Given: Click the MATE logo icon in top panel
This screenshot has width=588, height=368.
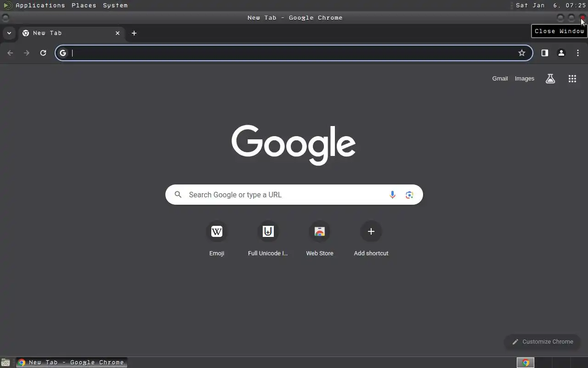Looking at the screenshot, I should click(7, 6).
